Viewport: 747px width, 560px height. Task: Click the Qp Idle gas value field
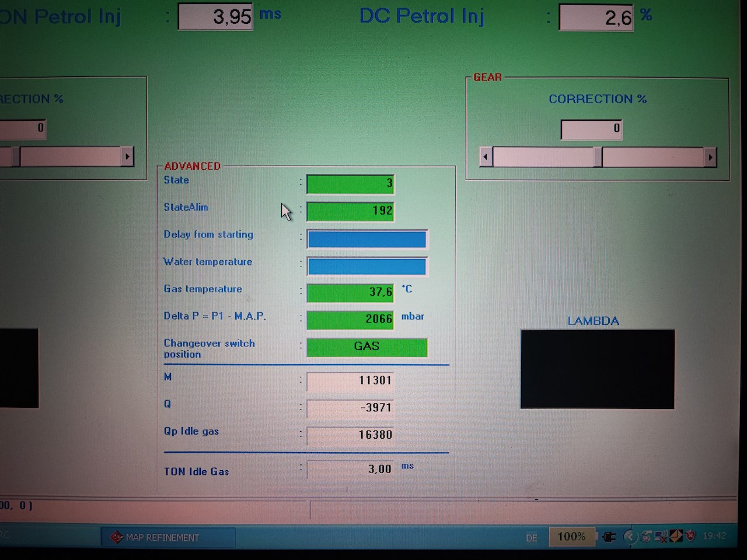[x=350, y=435]
